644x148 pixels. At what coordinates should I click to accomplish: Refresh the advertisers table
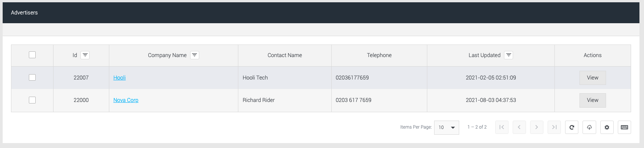tap(572, 127)
